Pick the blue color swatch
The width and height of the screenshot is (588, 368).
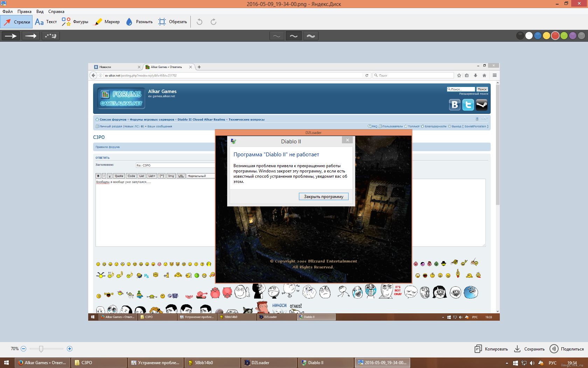coord(538,35)
